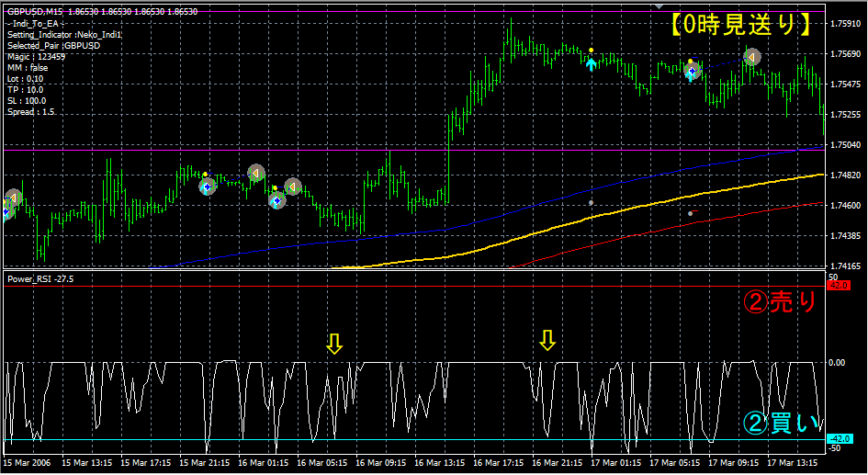
Task: Click the 1.74165 price scale label
Action: click(845, 266)
